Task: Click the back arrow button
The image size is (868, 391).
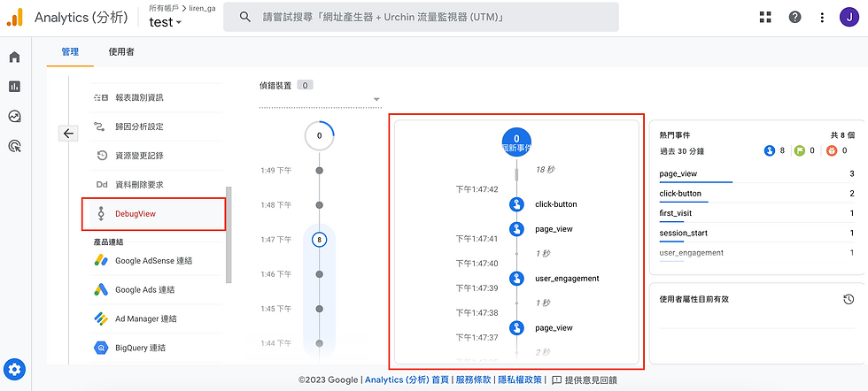Action: pos(68,133)
